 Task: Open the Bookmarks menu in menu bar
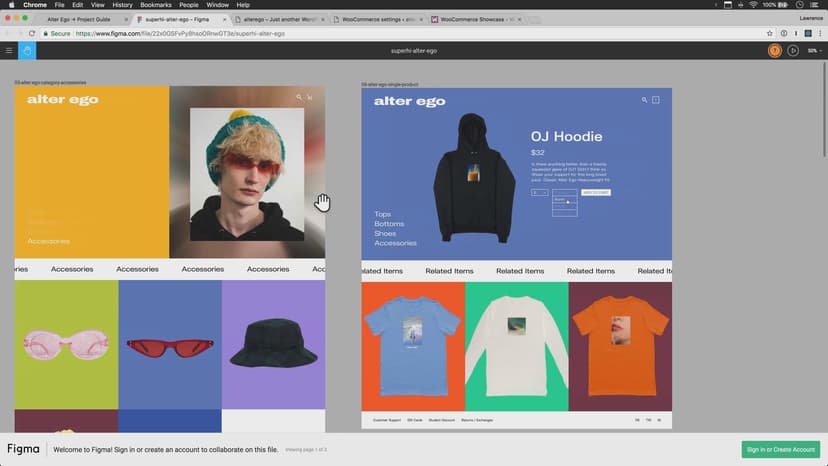[x=155, y=5]
